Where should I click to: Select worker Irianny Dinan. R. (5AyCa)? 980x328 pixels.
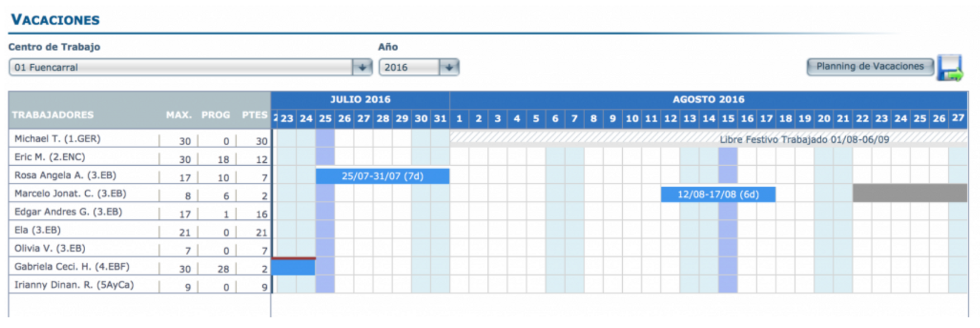74,285
